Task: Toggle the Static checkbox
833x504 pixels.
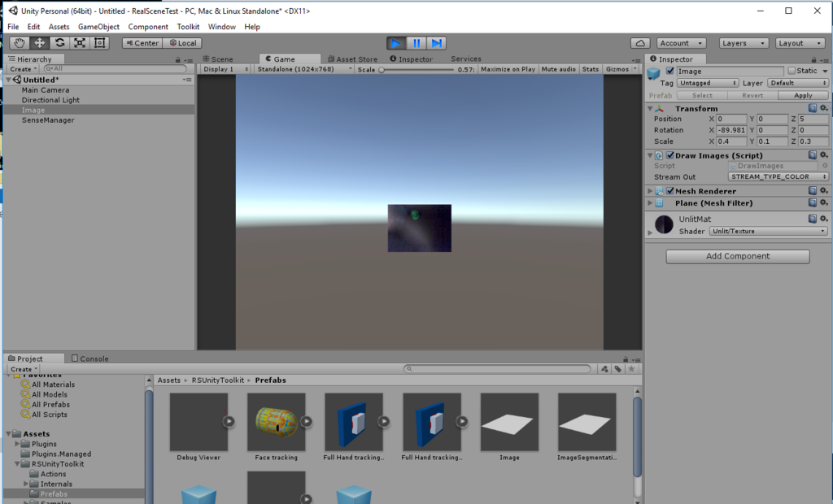Action: click(x=792, y=71)
